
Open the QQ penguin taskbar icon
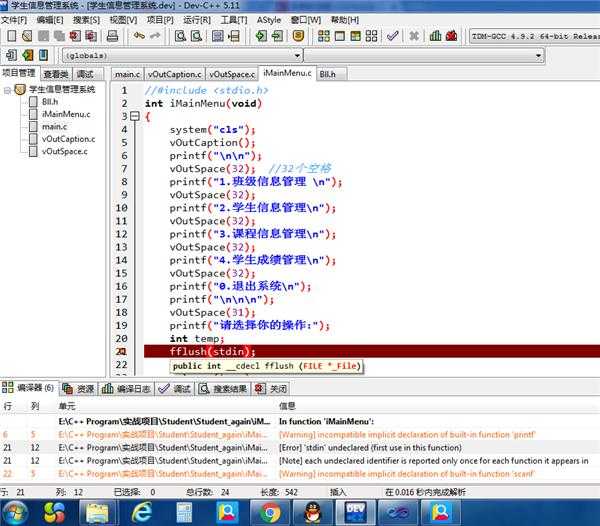(313, 513)
